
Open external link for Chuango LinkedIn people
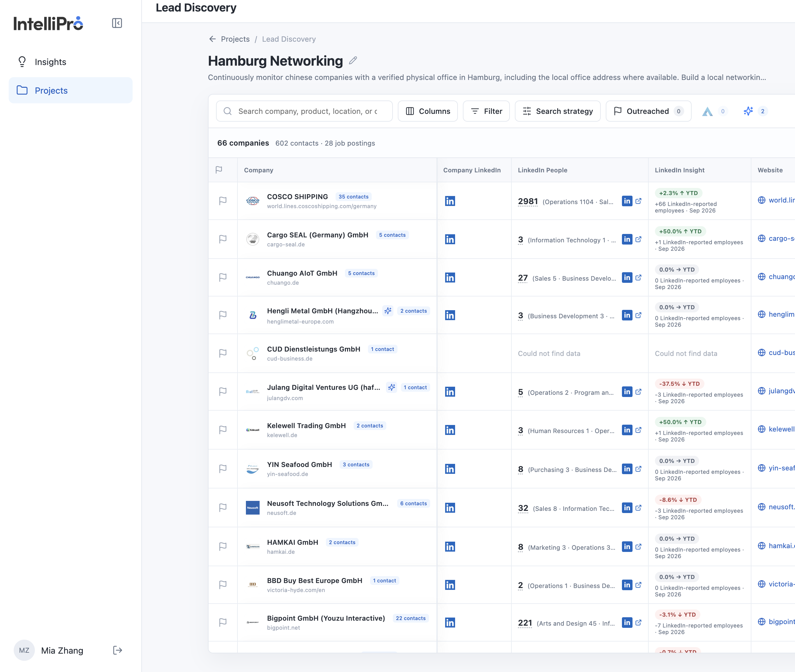pyautogui.click(x=639, y=277)
